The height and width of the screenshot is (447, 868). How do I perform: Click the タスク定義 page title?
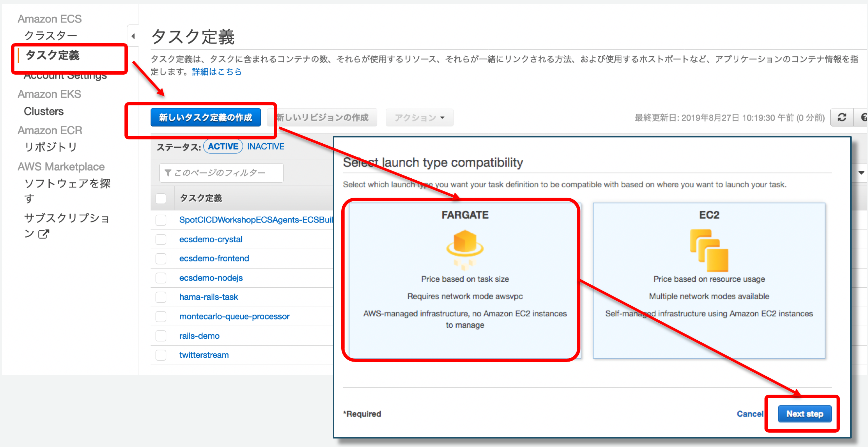[x=193, y=37]
